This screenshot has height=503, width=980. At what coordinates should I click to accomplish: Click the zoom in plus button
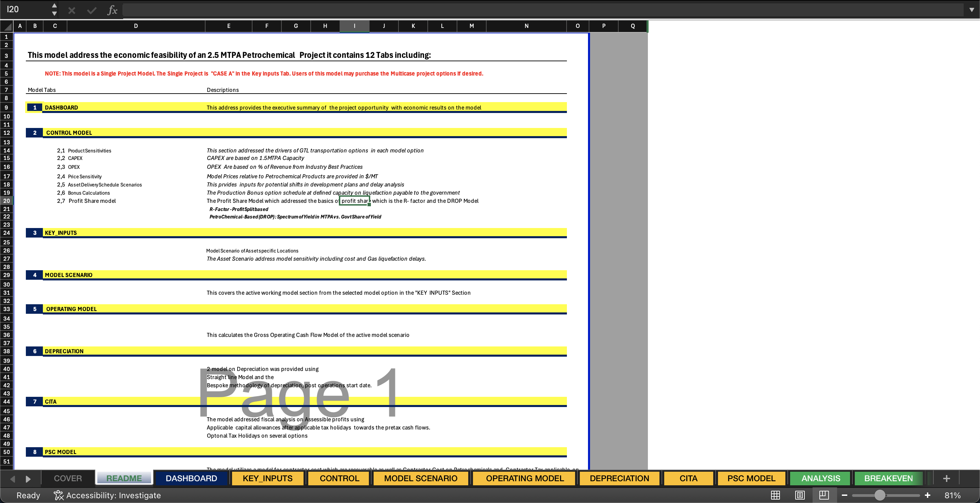(928, 495)
